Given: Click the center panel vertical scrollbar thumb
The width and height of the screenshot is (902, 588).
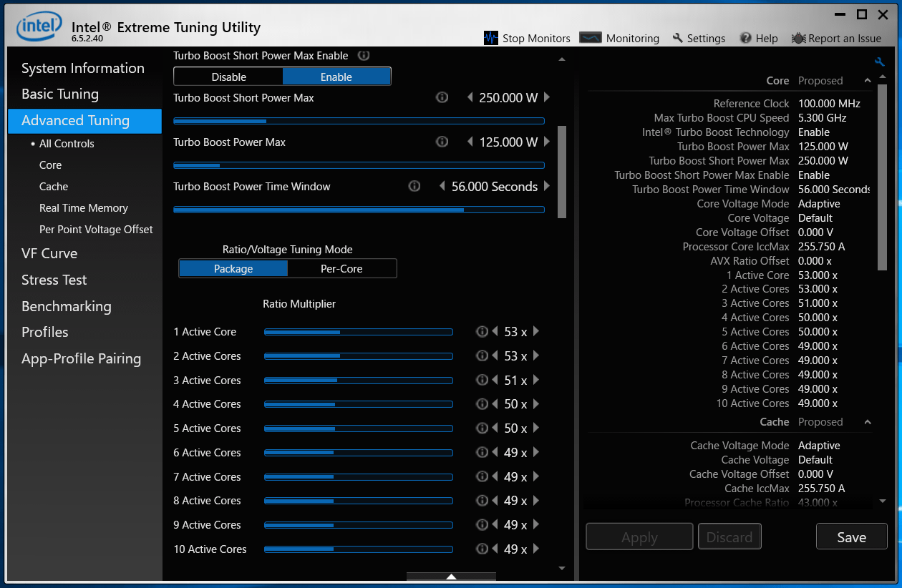Looking at the screenshot, I should point(562,172).
